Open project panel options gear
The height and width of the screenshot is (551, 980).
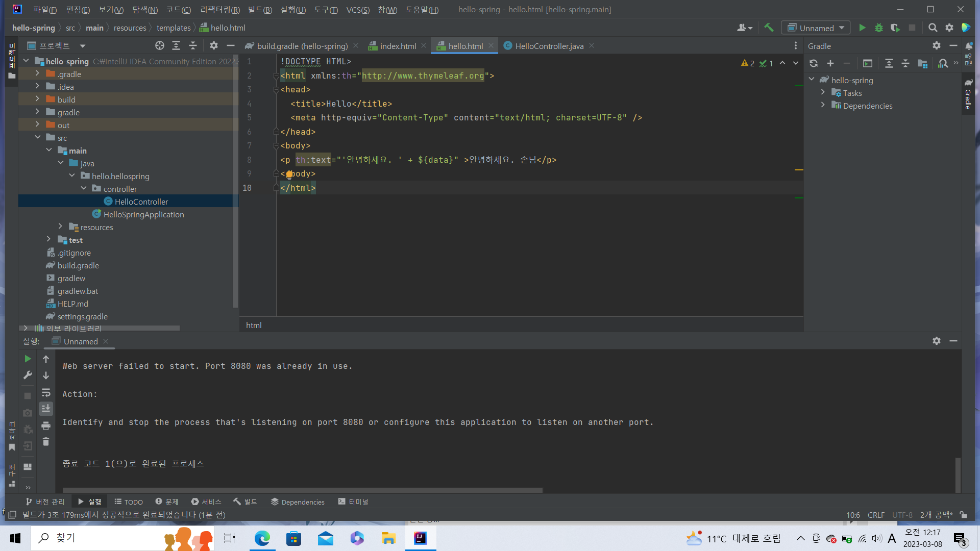(x=214, y=46)
